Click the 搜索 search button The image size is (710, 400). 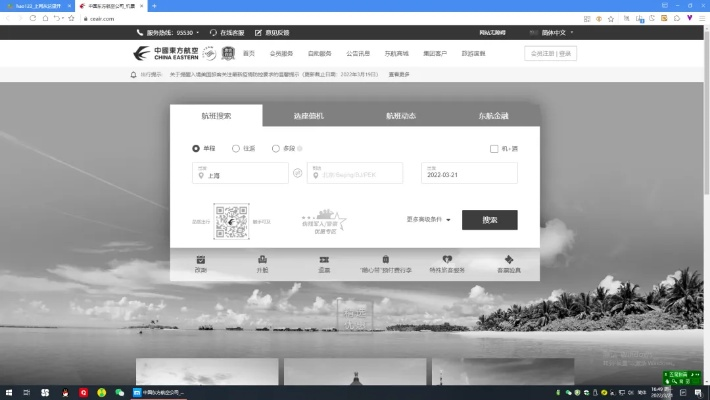(489, 220)
